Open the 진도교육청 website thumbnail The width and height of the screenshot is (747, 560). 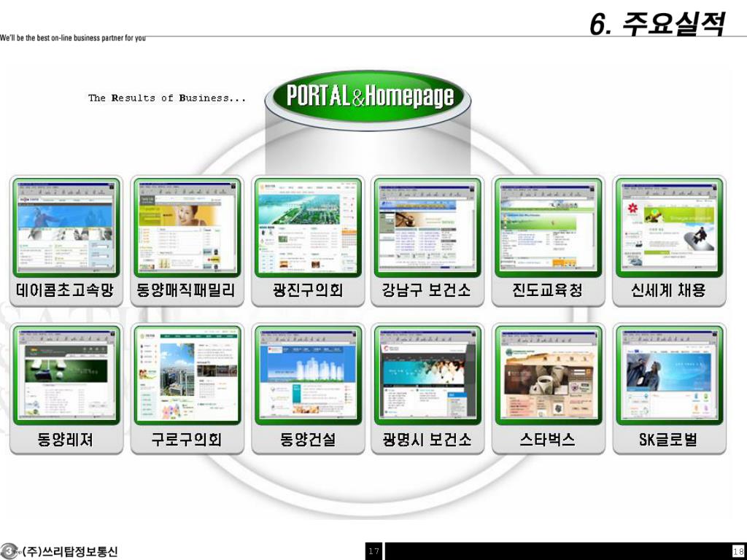[549, 227]
